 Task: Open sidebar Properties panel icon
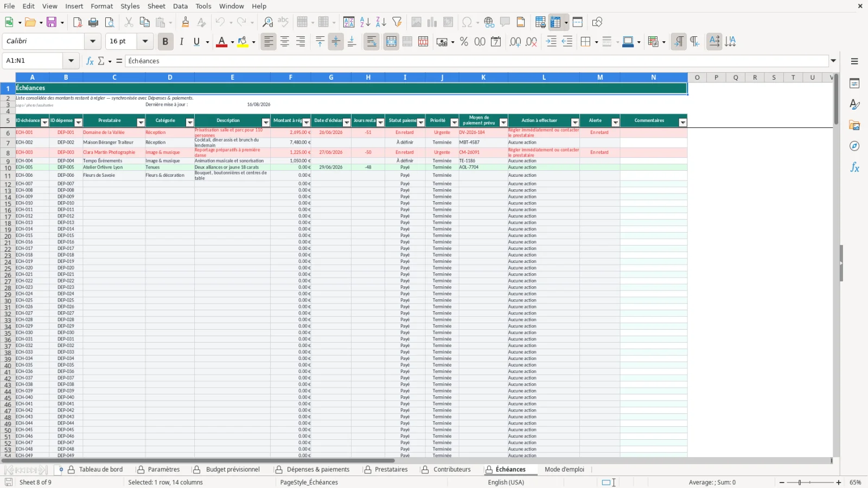(x=854, y=84)
